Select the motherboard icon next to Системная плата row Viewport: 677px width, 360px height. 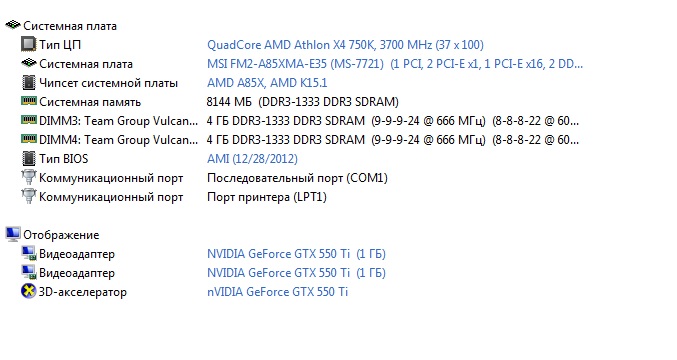pyautogui.click(x=28, y=63)
